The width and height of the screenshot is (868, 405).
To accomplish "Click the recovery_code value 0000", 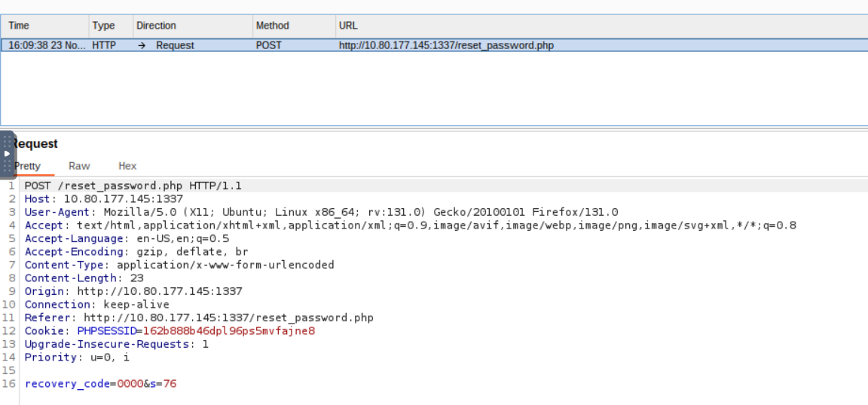I will click(x=130, y=384).
